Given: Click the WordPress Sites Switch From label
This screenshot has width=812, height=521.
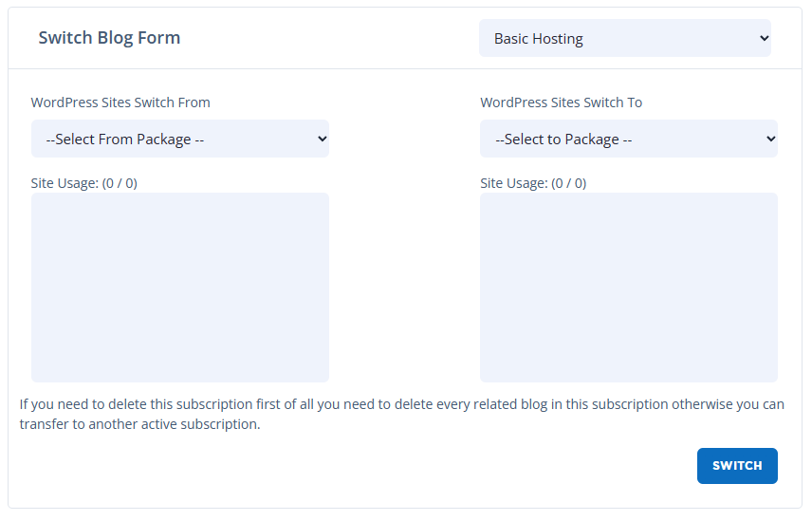Looking at the screenshot, I should click(x=120, y=102).
